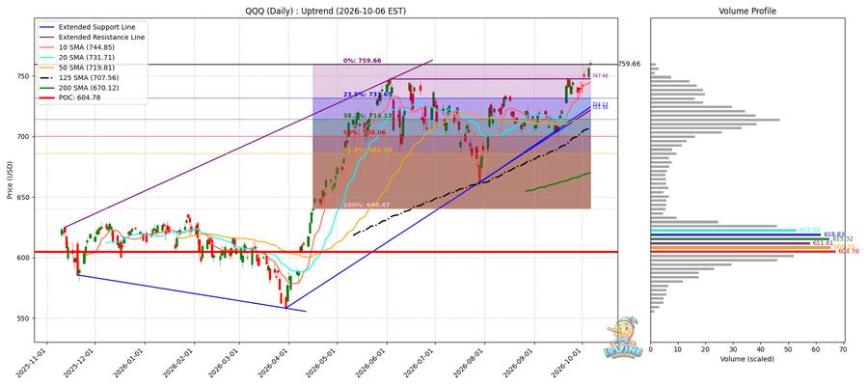Click the 70 tick on volume axis
Viewport: 868px width, 386px height.
tap(844, 349)
